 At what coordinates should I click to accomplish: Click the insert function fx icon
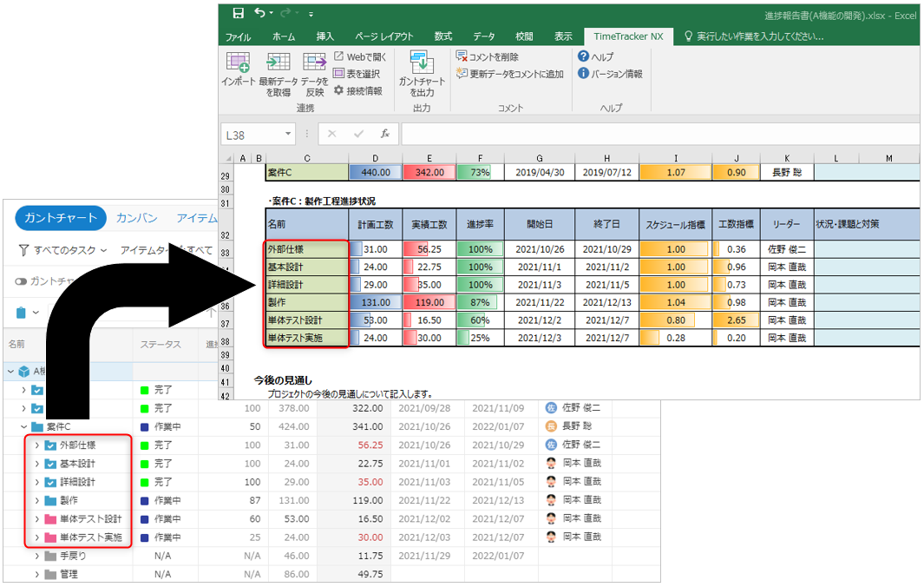(384, 135)
